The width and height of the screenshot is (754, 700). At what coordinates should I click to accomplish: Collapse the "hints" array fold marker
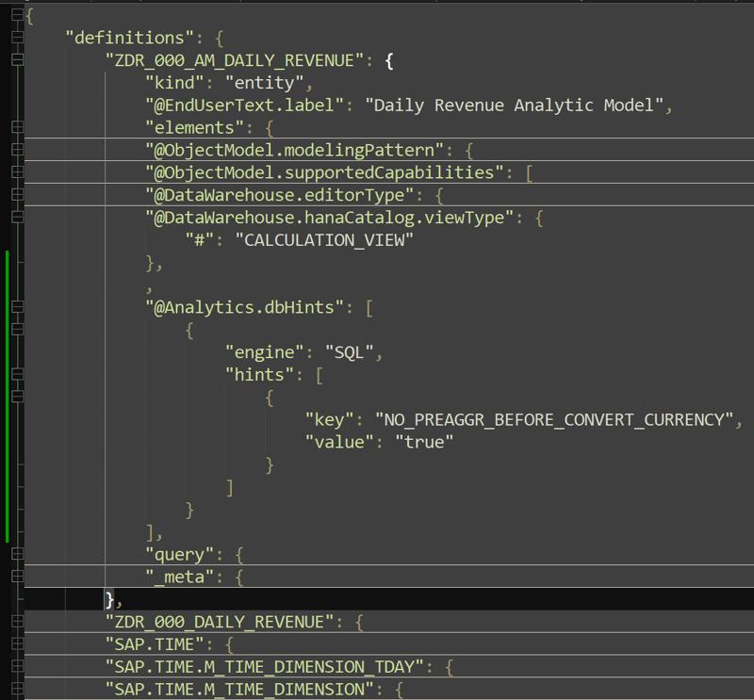coord(17,374)
